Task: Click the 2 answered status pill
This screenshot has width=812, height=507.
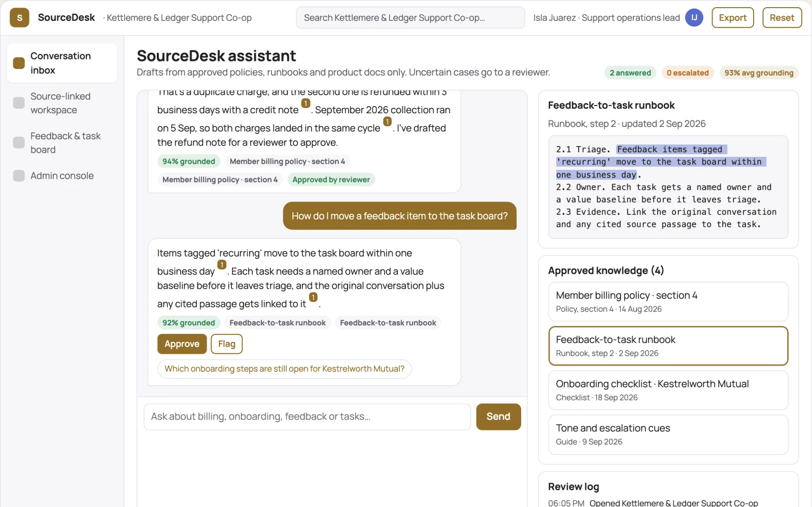Action: tap(630, 73)
